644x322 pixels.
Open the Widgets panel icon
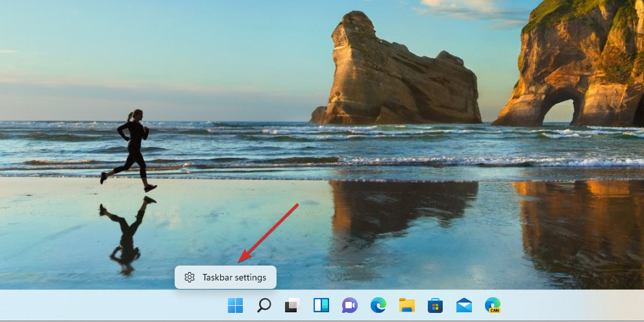321,305
